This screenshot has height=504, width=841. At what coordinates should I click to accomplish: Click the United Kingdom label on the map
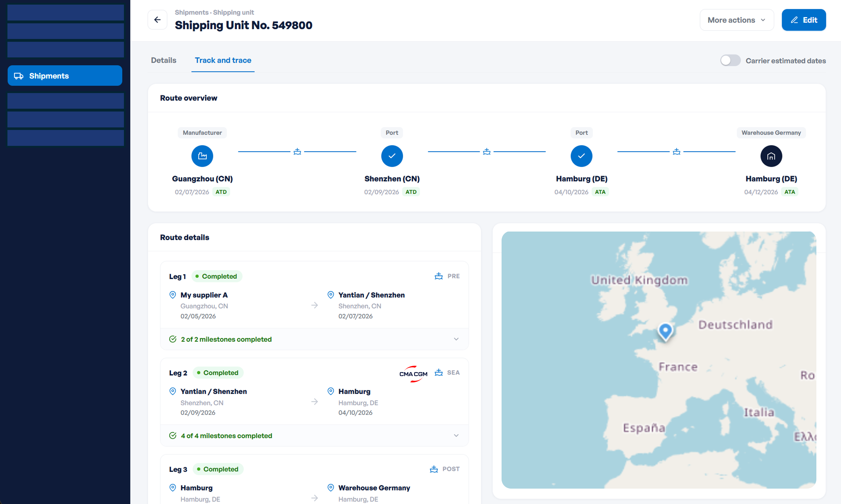point(640,280)
